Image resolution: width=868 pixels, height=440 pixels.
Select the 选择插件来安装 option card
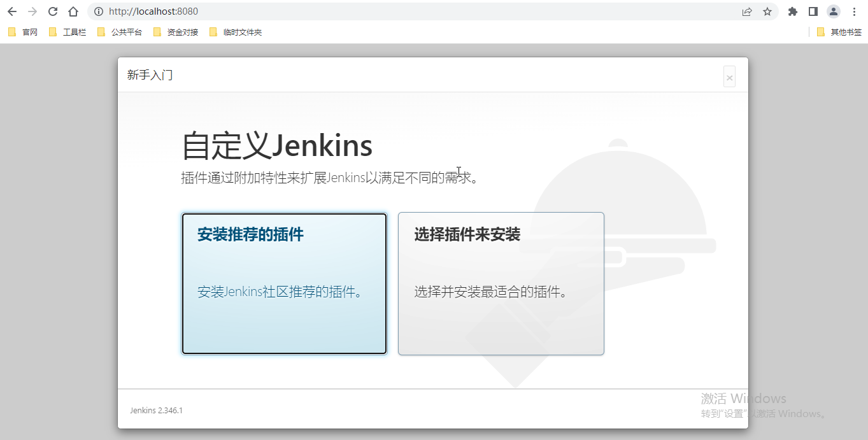(x=501, y=283)
